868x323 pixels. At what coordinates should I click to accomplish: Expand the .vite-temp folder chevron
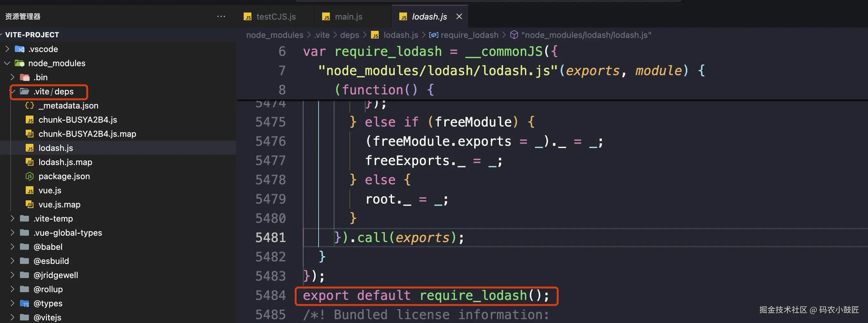coord(13,219)
